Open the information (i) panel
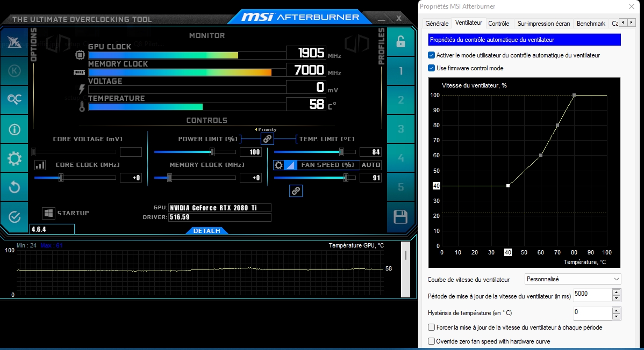The height and width of the screenshot is (350, 644). 15,129
